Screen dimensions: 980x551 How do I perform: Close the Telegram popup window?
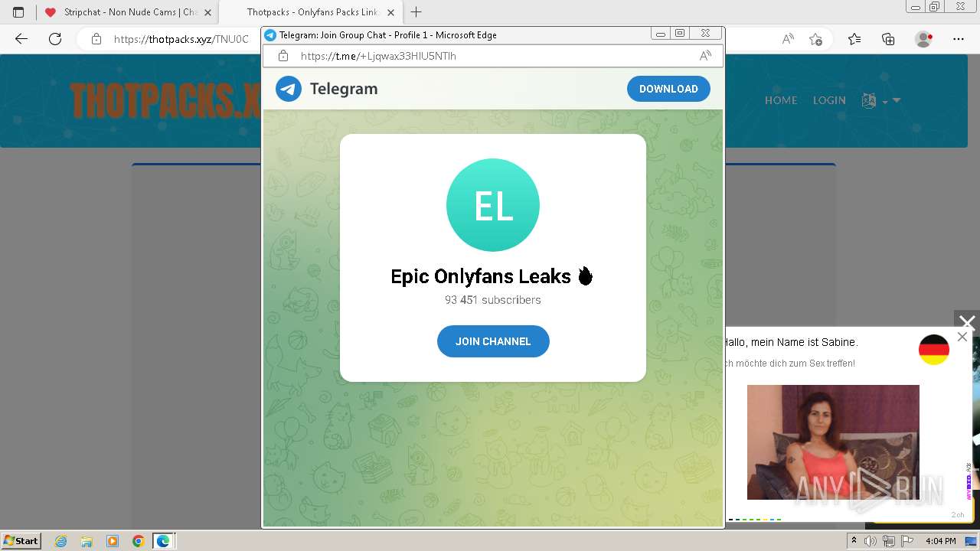tap(705, 34)
